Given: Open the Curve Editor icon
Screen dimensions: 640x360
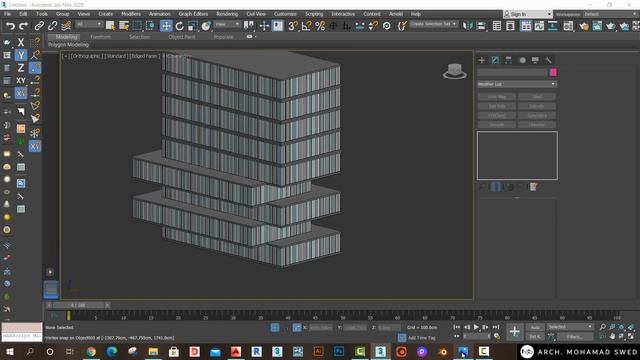Looking at the screenshot, I should point(539,26).
